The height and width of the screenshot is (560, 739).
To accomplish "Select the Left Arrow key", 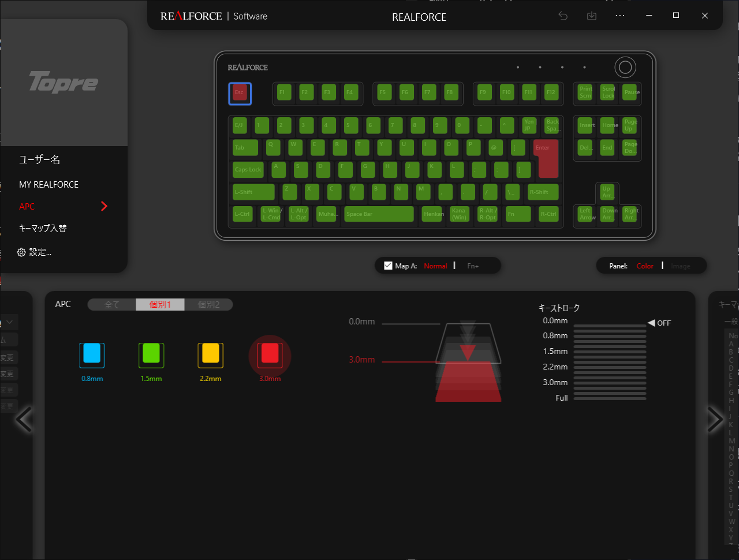I will click(x=585, y=214).
